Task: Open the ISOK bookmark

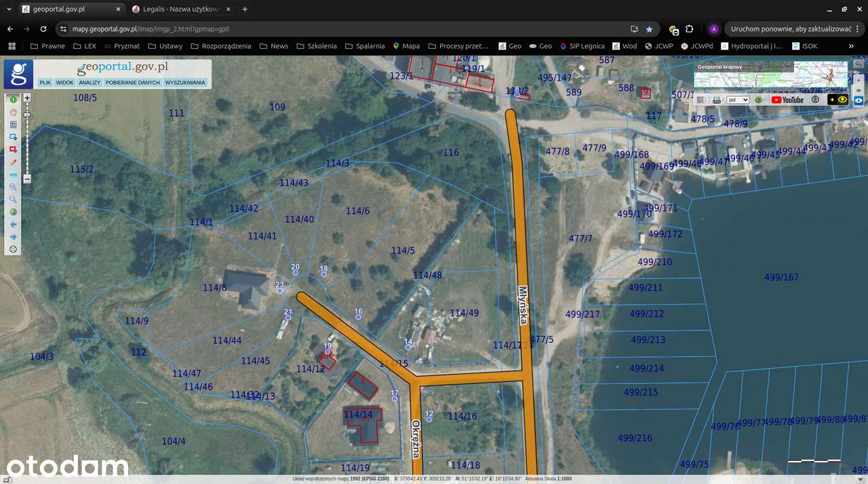Action: tap(804, 46)
